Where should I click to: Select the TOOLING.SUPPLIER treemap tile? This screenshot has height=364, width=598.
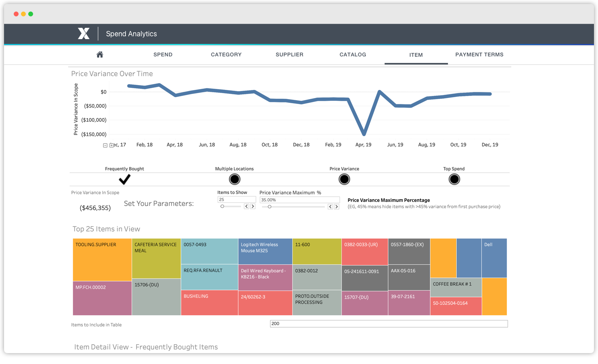[102, 260]
